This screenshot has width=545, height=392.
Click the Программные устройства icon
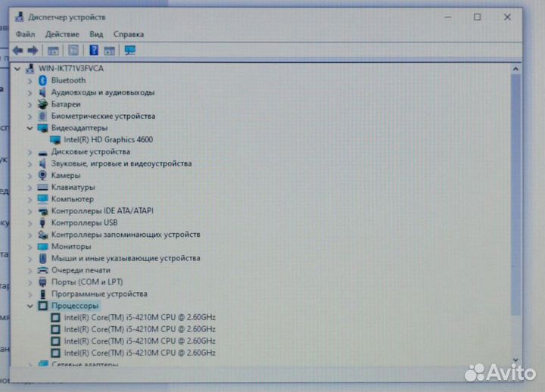[42, 294]
